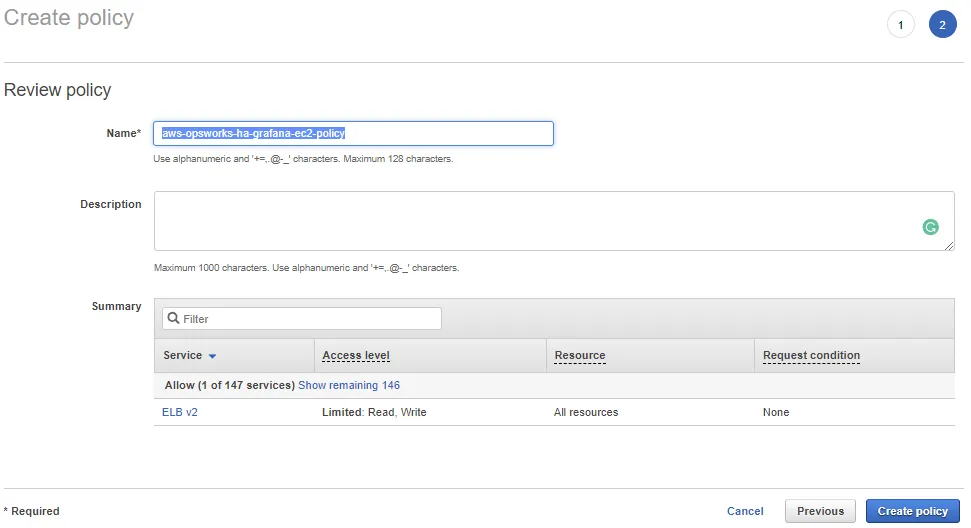Click the Resource column header
Screen dimensions: 971x528
coord(580,355)
